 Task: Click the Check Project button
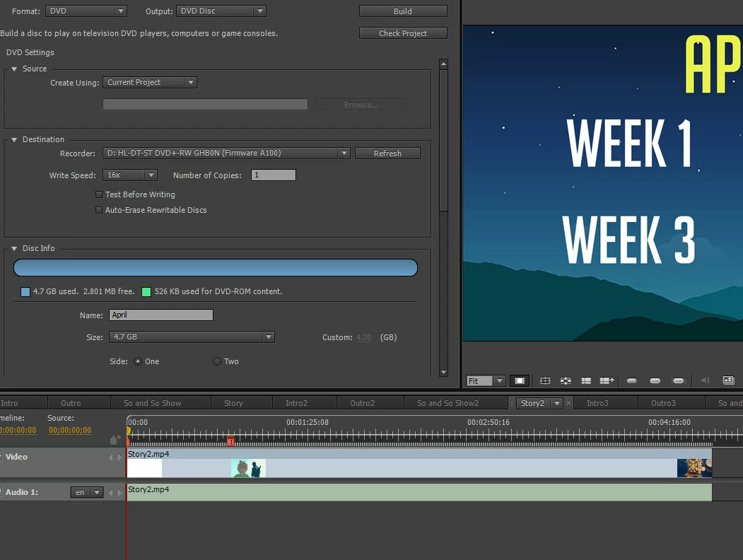click(x=403, y=33)
